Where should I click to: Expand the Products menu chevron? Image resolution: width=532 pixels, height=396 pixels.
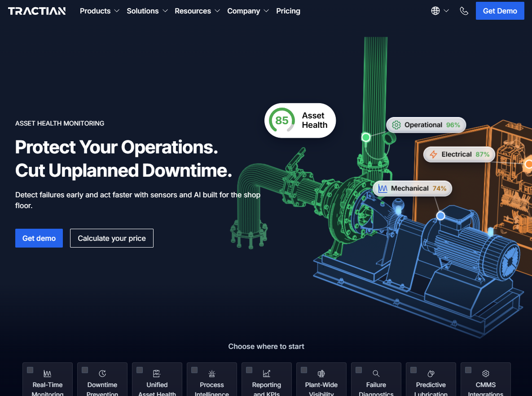[x=117, y=11]
